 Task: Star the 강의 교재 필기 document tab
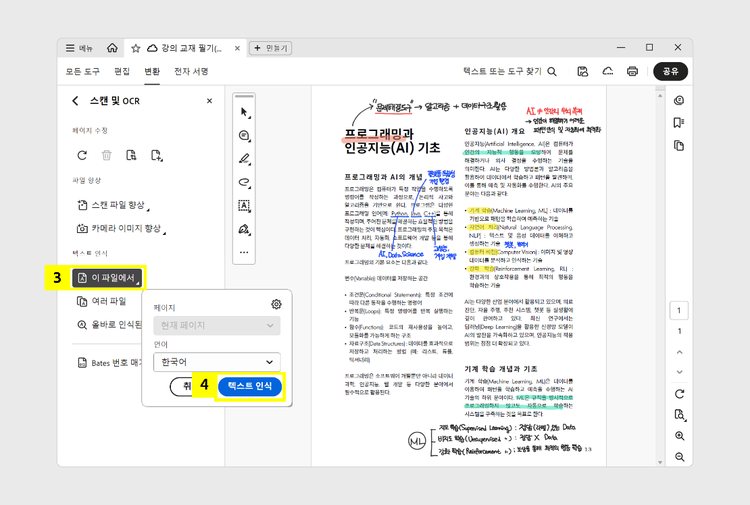coord(136,48)
